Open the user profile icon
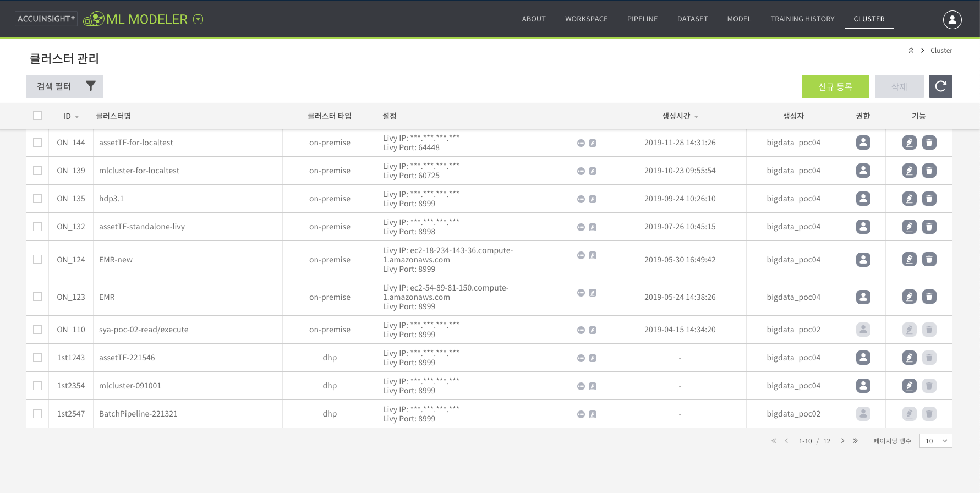Image resolution: width=980 pixels, height=493 pixels. pos(952,19)
